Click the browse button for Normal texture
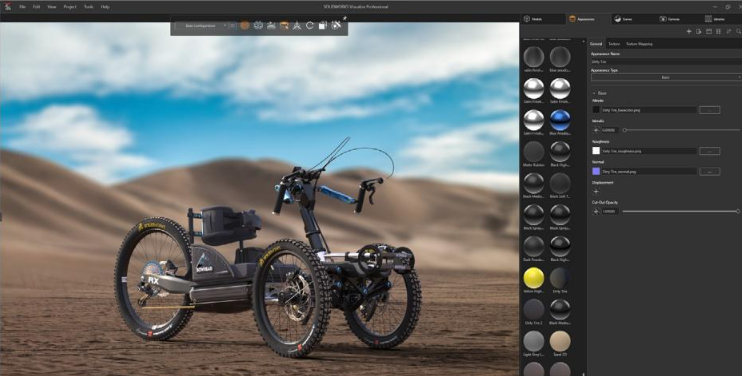 (709, 171)
